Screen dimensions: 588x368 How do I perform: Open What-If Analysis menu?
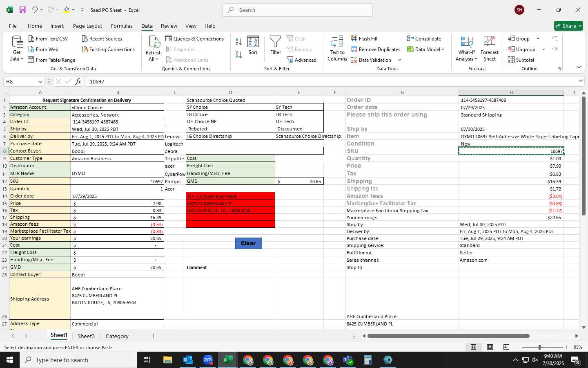pos(467,49)
